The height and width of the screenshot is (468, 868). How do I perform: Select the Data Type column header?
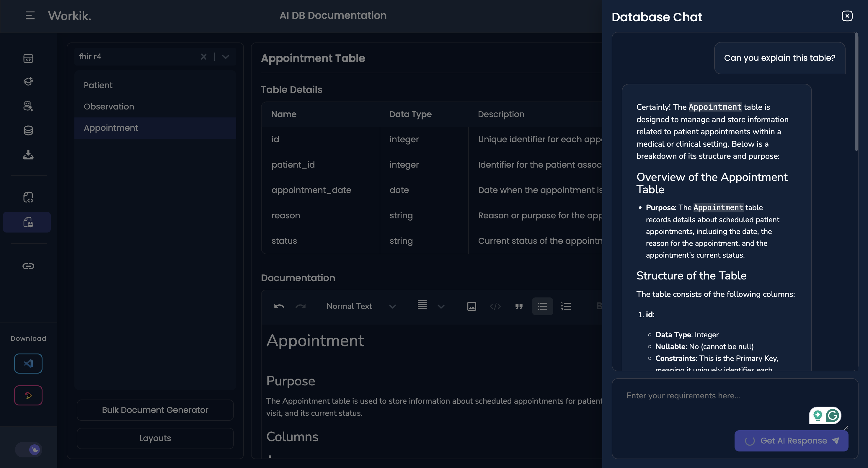(x=410, y=114)
